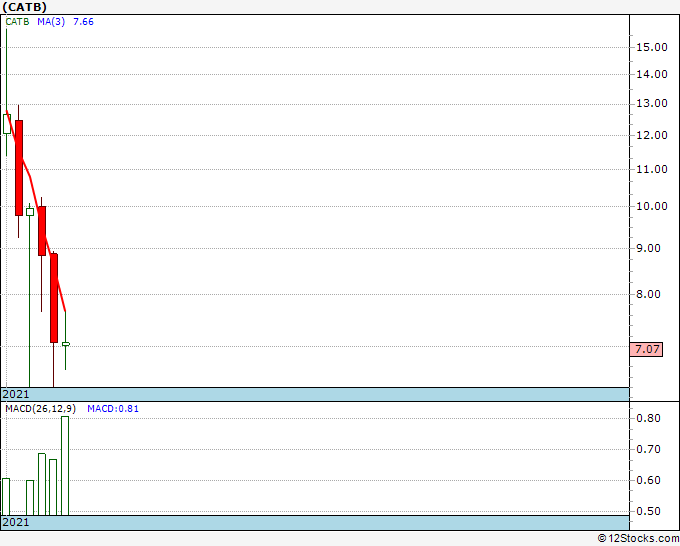The image size is (680, 546).
Task: Click the MA(3) indicator label
Action: (51, 22)
